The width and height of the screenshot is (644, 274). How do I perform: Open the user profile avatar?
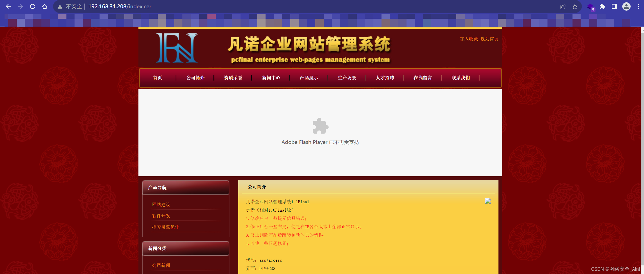[626, 7]
